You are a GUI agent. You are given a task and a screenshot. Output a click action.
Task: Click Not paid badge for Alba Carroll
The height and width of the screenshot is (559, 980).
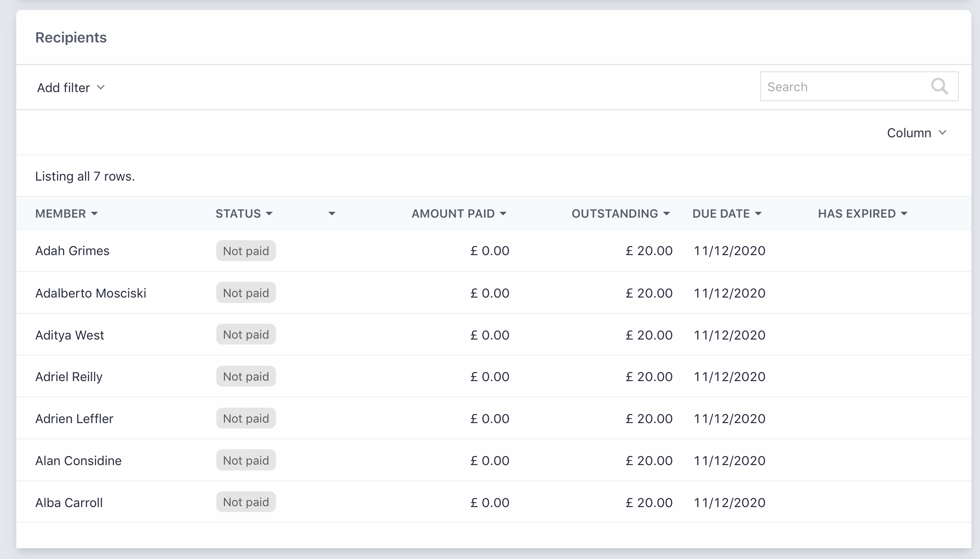click(246, 502)
